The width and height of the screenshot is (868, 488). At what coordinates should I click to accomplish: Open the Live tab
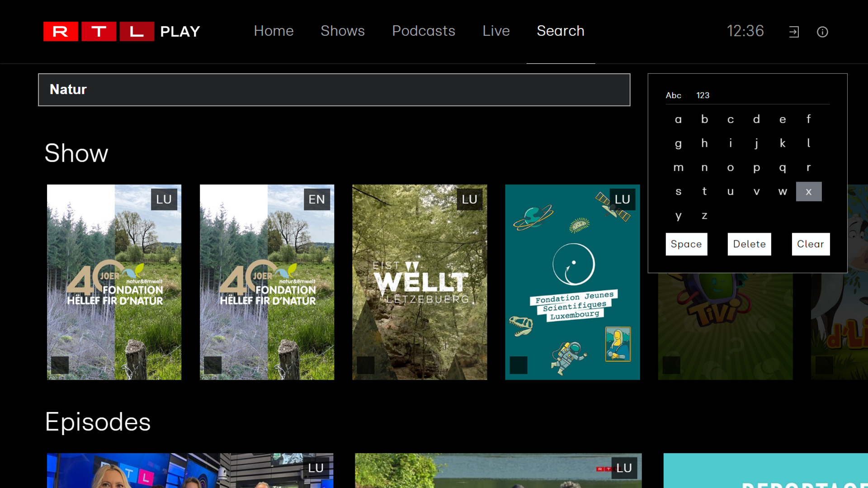click(x=496, y=31)
